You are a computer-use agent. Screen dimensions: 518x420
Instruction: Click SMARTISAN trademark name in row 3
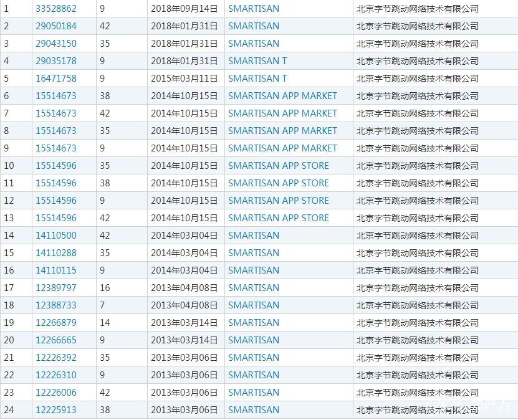254,44
